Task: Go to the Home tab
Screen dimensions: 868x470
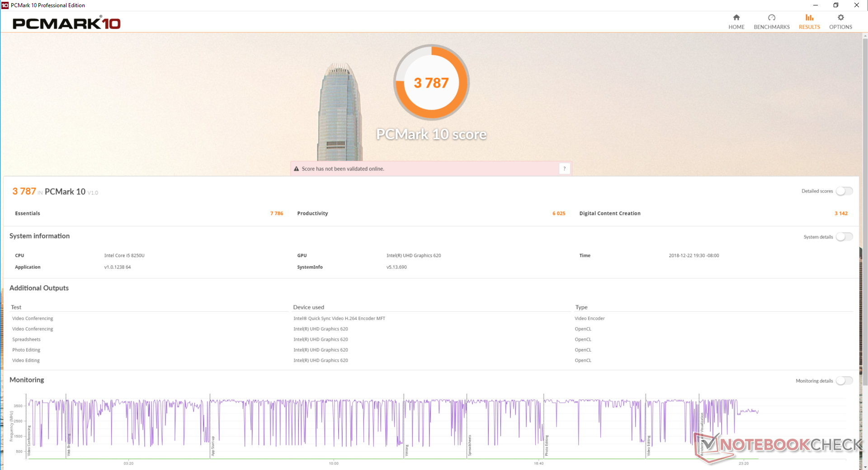Action: 736,22
